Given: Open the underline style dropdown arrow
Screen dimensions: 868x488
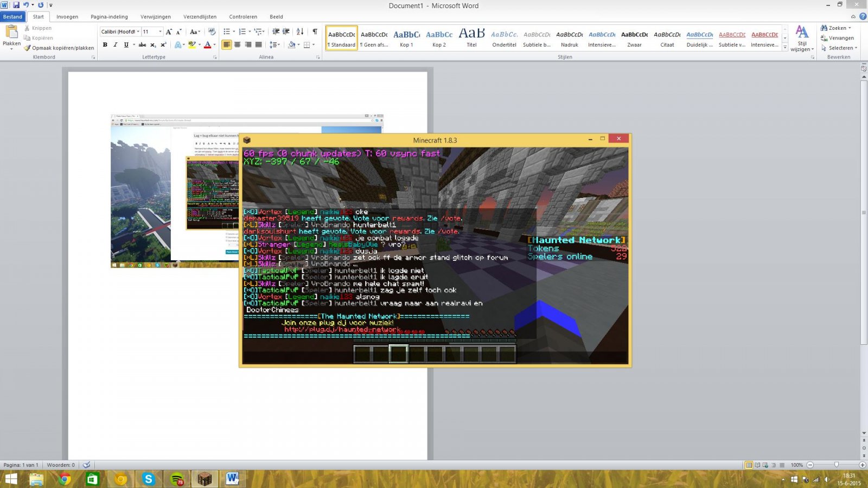Looking at the screenshot, I should 133,44.
